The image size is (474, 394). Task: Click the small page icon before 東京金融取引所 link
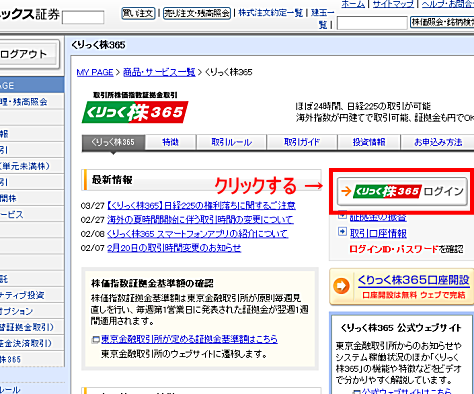[96, 339]
